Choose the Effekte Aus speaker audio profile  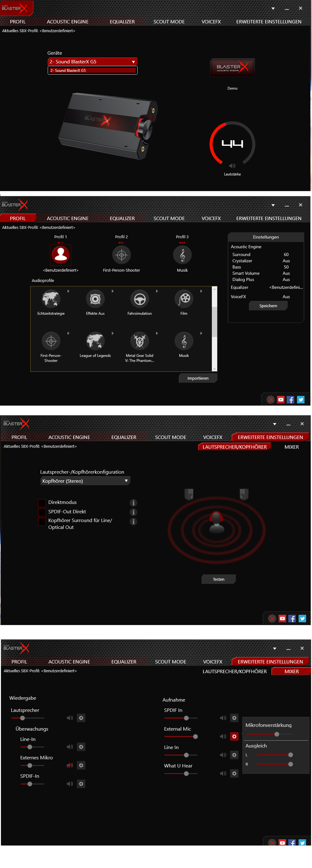95,298
